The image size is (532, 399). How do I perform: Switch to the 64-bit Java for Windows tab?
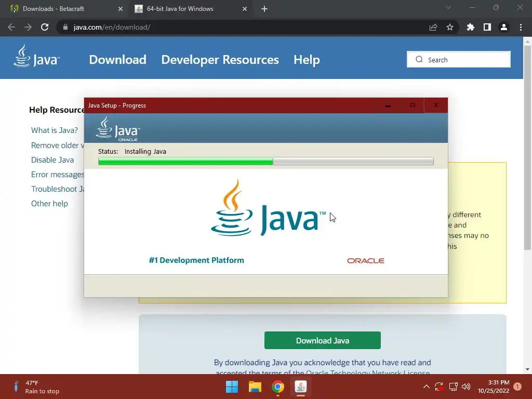191,9
